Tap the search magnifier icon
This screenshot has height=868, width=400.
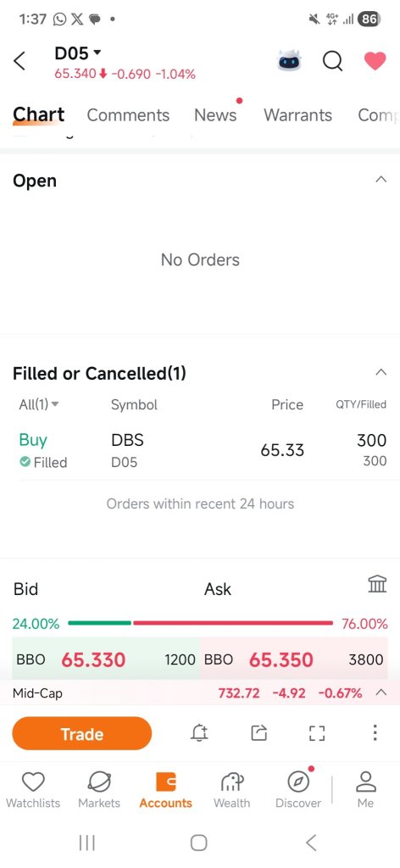(332, 61)
